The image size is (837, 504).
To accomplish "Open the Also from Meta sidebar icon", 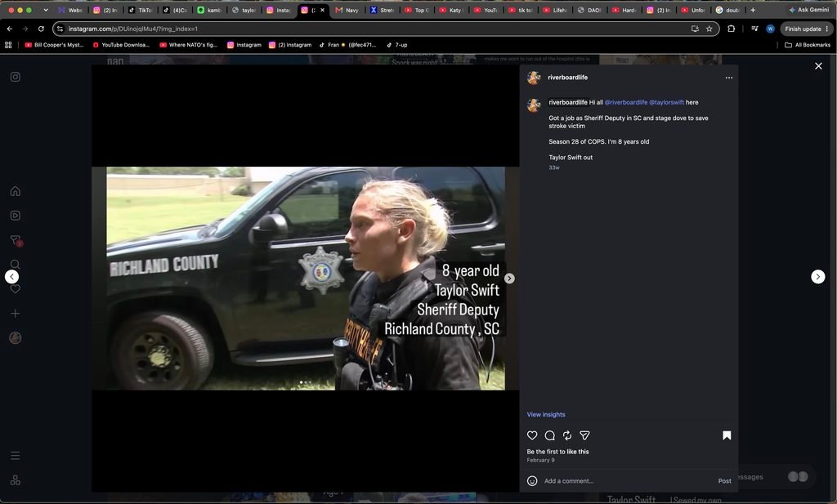I will tap(16, 480).
